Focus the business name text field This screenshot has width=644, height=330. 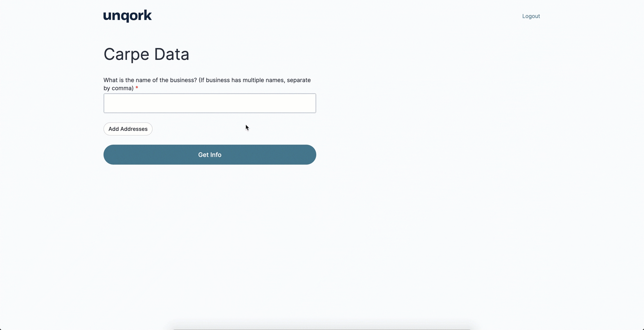click(x=210, y=103)
